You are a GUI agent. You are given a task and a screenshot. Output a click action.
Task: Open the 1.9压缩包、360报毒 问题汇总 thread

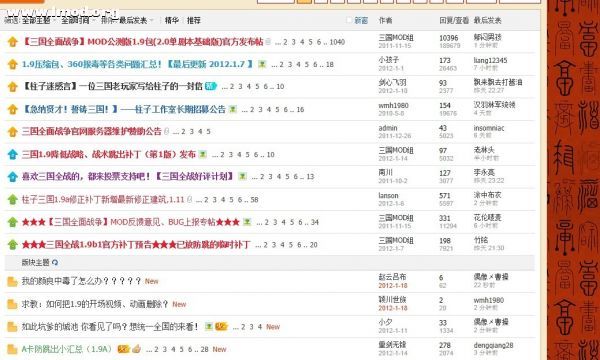click(x=138, y=64)
